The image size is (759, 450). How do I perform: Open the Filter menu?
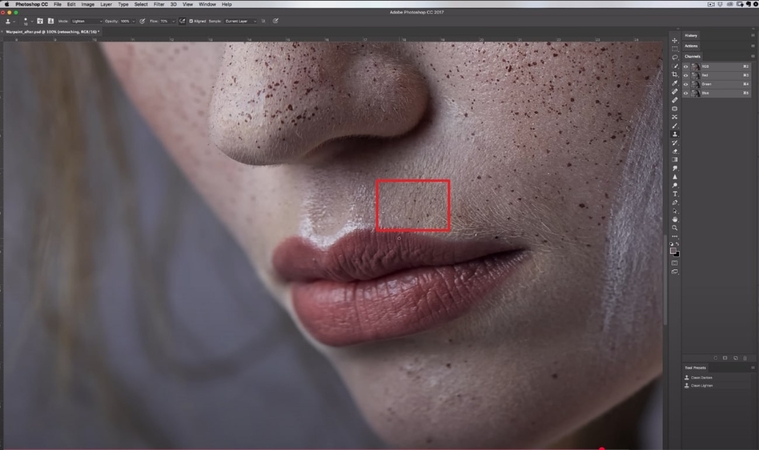coord(159,4)
